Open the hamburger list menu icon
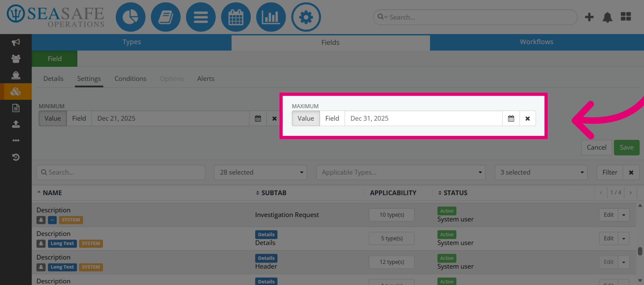 coord(201,17)
